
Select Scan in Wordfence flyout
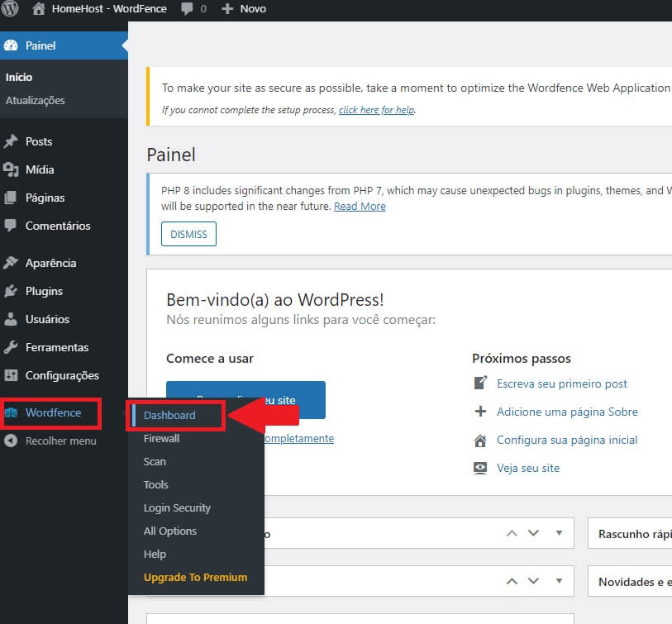[155, 461]
